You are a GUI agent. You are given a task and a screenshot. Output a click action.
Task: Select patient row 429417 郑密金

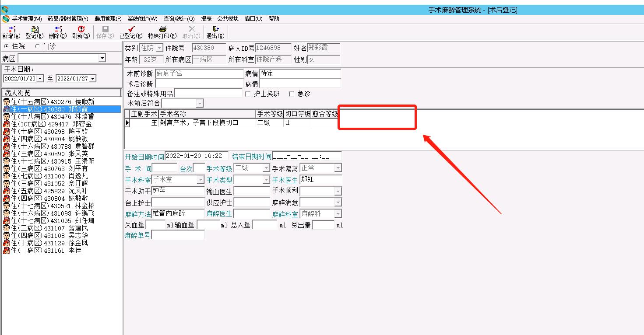click(61, 124)
